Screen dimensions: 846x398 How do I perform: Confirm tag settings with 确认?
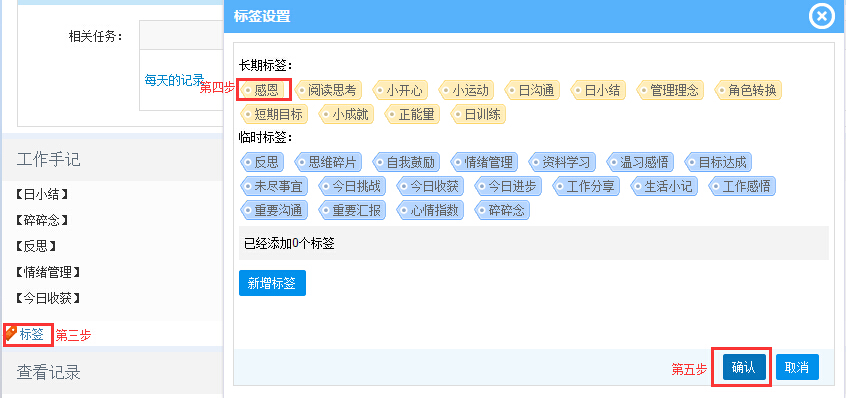(745, 367)
